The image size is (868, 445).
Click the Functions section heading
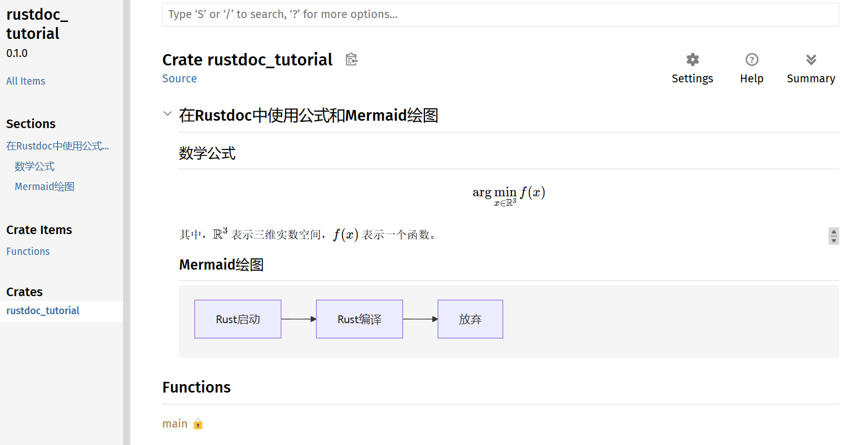click(x=196, y=387)
